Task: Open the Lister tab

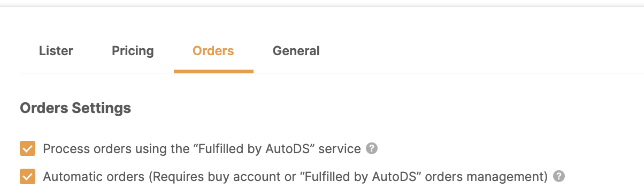Action: (x=56, y=51)
